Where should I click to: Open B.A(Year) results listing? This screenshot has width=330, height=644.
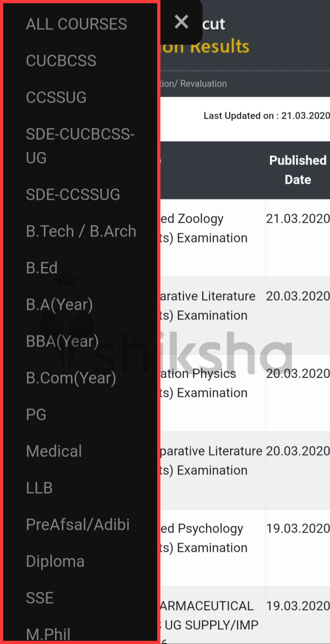tap(59, 304)
